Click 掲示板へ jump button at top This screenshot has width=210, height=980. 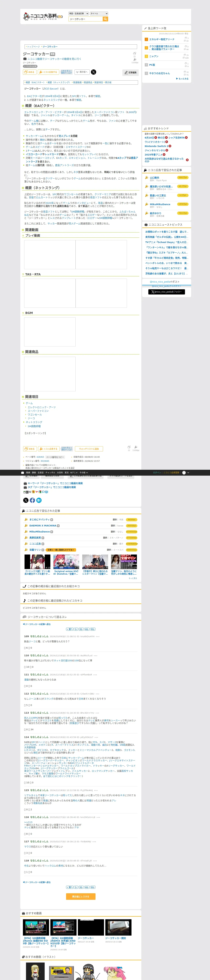pos(82,72)
